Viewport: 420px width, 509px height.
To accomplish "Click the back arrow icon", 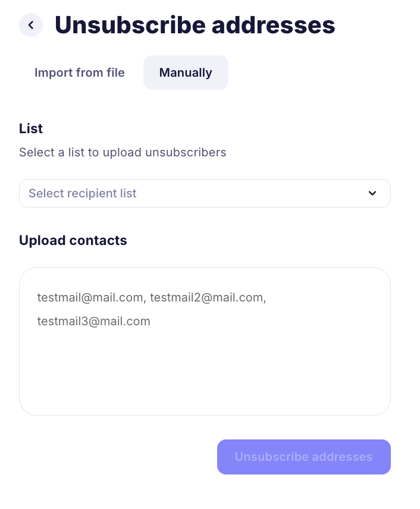I will (x=31, y=25).
